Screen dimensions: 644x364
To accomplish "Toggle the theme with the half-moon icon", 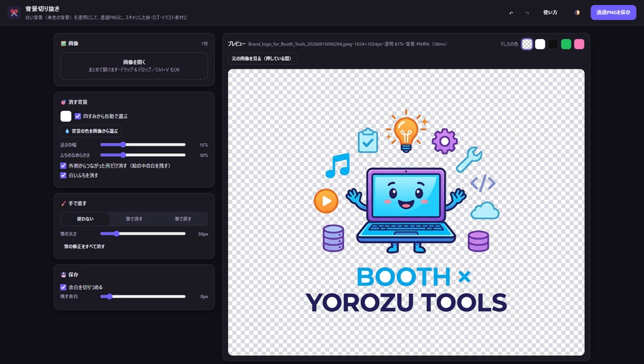I will [x=577, y=13].
